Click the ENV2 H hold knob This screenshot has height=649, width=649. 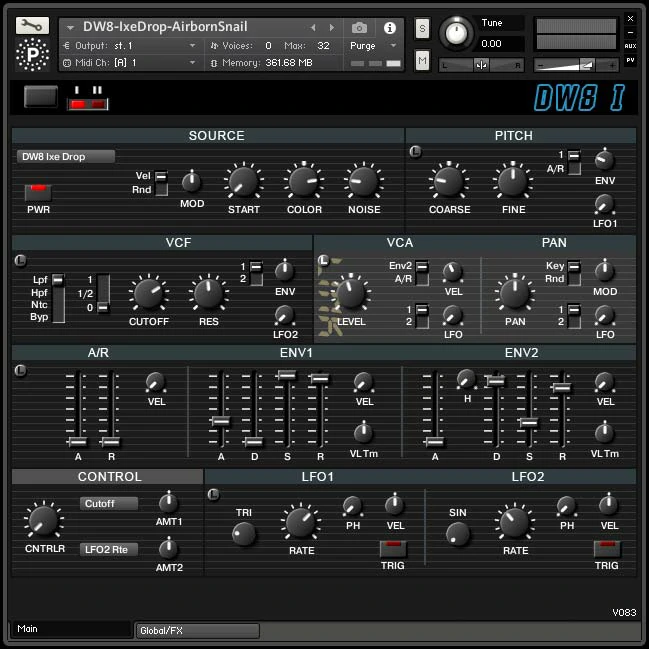pyautogui.click(x=466, y=379)
